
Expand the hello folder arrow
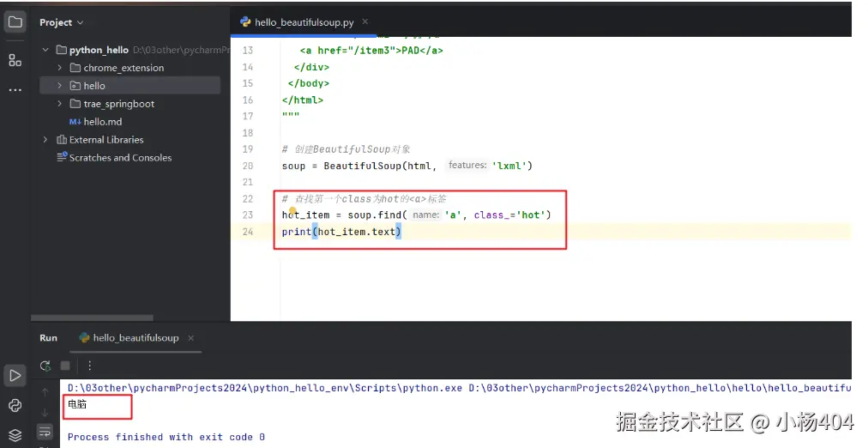[60, 86]
